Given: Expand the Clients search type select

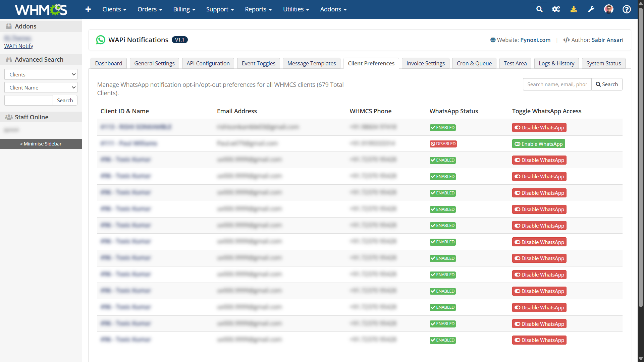Looking at the screenshot, I should 41,74.
